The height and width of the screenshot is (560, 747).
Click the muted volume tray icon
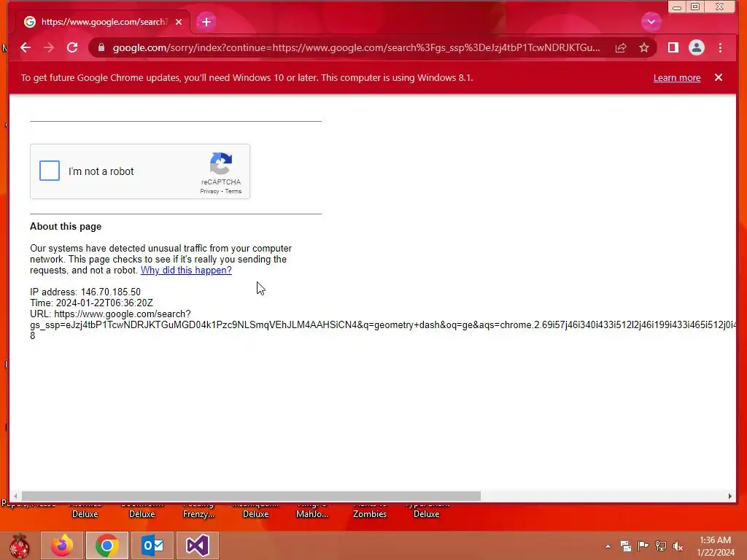point(678,545)
